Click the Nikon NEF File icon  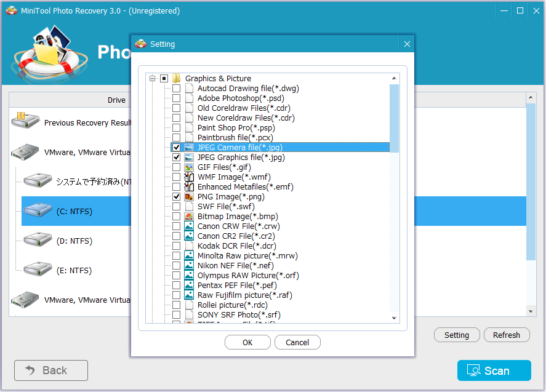click(189, 266)
